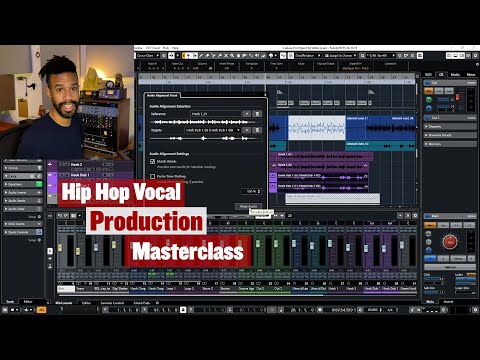Open project toolbar setup gear icon

point(476,56)
